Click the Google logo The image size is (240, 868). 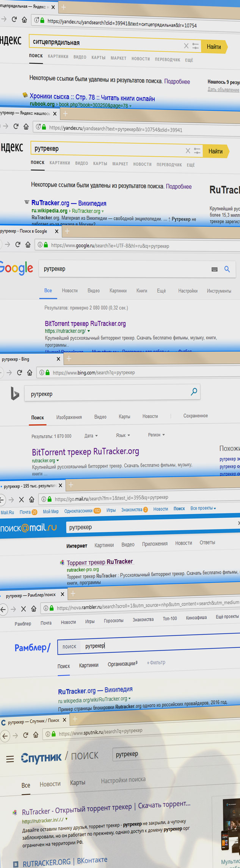16,268
